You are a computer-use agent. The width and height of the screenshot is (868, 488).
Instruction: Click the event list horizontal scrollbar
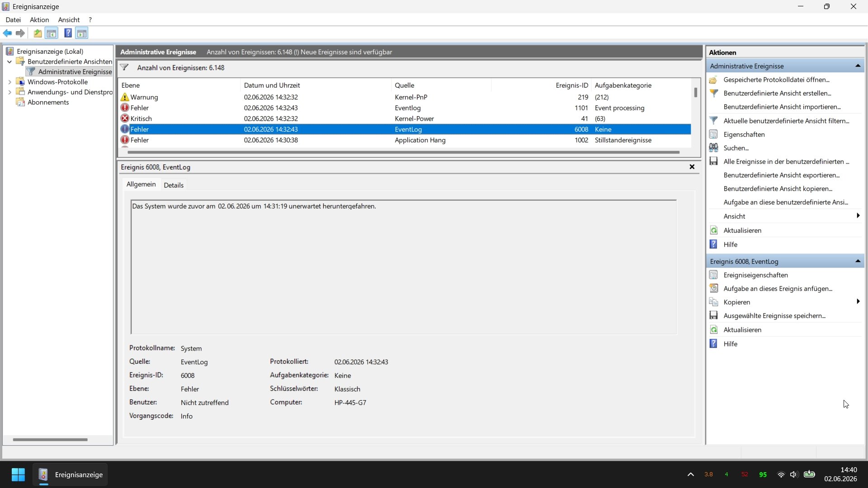coord(403,152)
